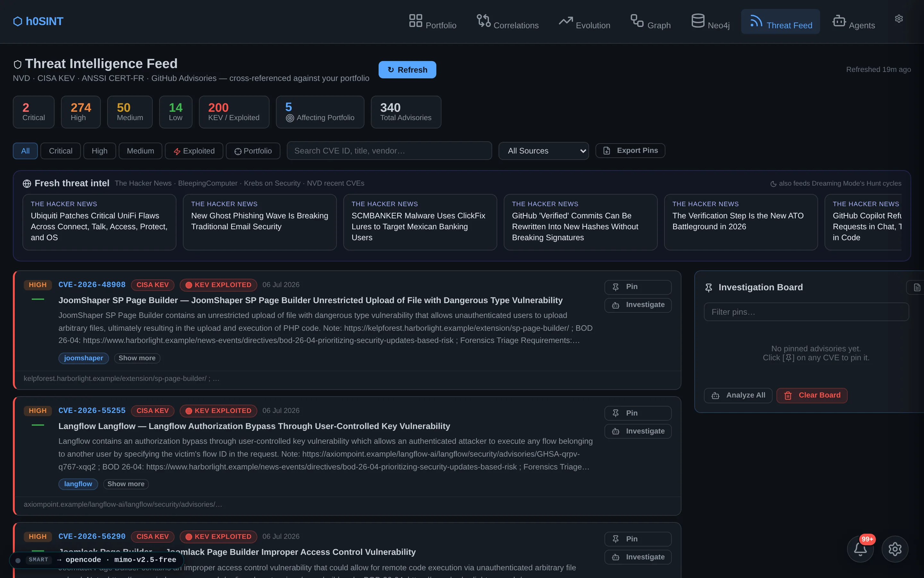Viewport: 924px width, 578px height.
Task: Investigate the CVE-2026-48908 advisory
Action: (637, 305)
